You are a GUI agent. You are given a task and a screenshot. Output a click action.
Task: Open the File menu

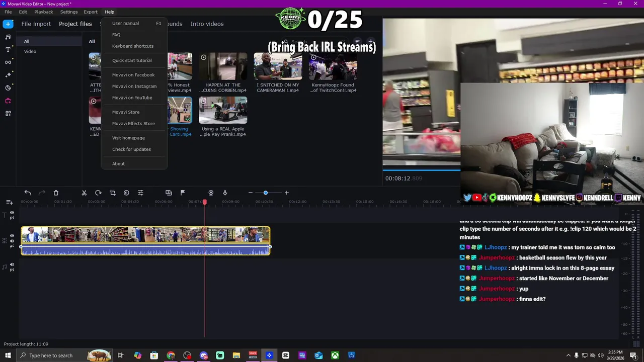8,12
